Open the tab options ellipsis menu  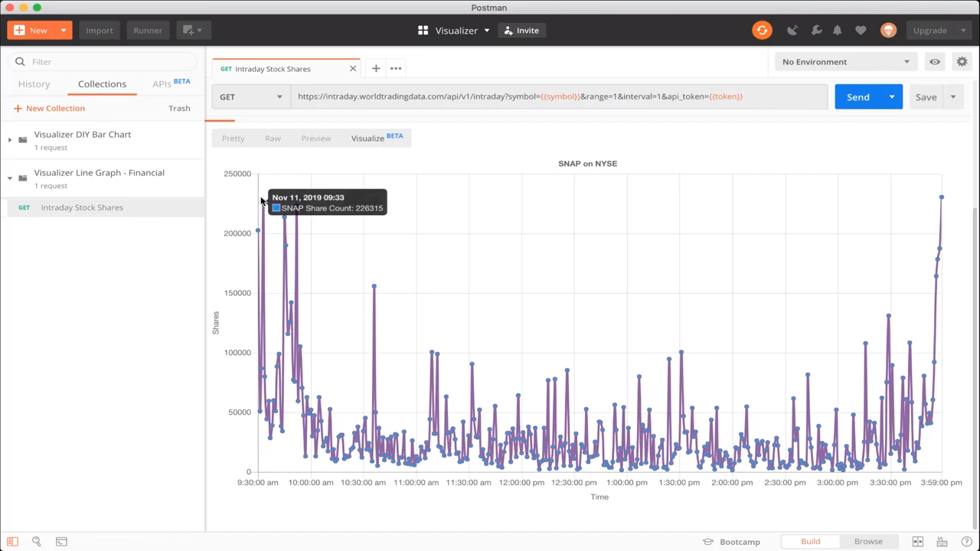point(396,69)
